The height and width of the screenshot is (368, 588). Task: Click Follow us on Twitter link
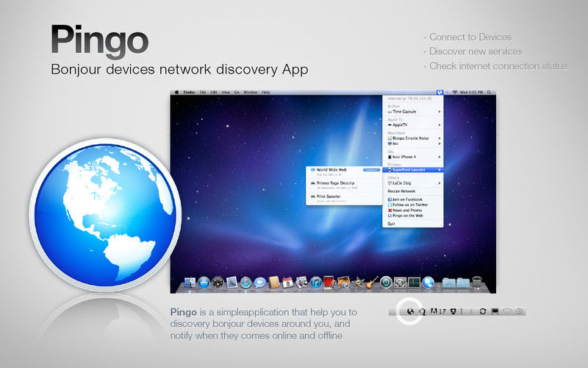tap(408, 205)
